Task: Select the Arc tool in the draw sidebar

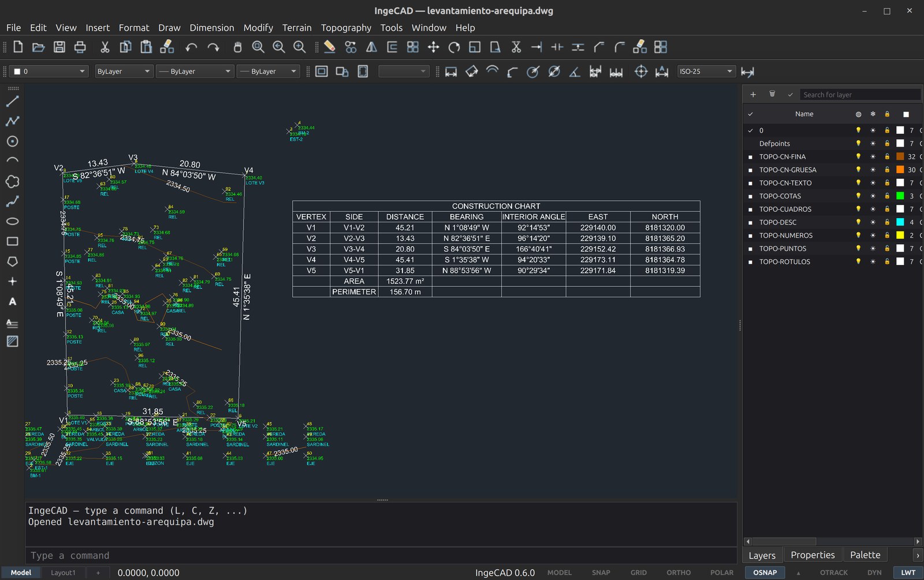Action: [12, 161]
